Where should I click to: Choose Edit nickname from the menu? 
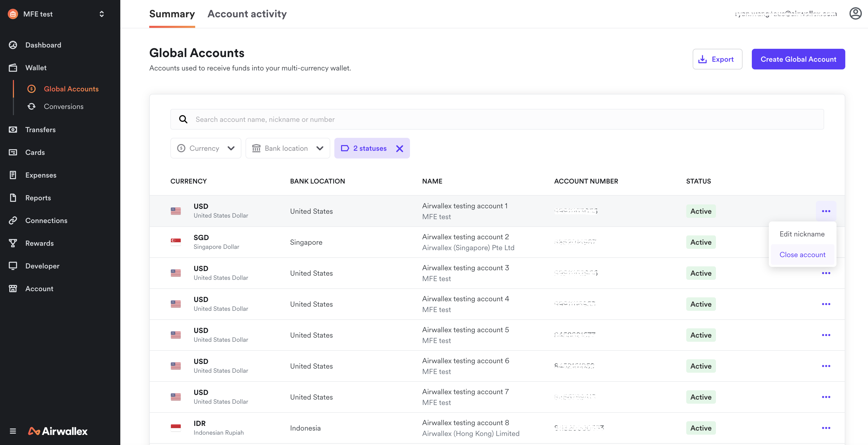tap(802, 234)
